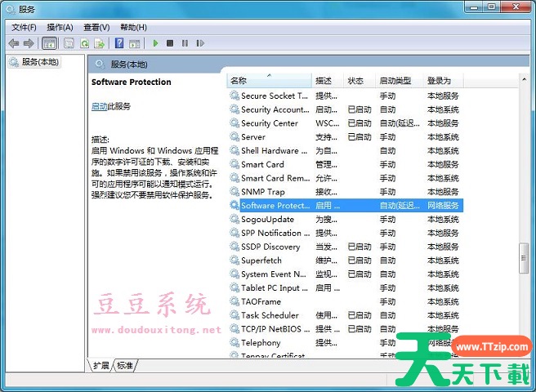
Task: Open the Help question mark icon
Action: 119,43
